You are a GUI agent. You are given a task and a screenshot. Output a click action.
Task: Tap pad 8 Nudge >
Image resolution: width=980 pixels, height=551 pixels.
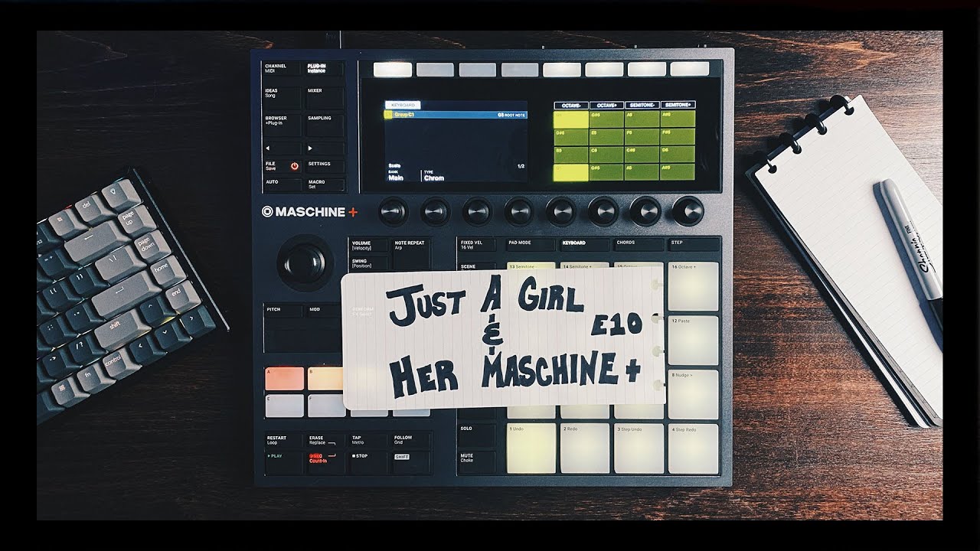click(x=694, y=394)
